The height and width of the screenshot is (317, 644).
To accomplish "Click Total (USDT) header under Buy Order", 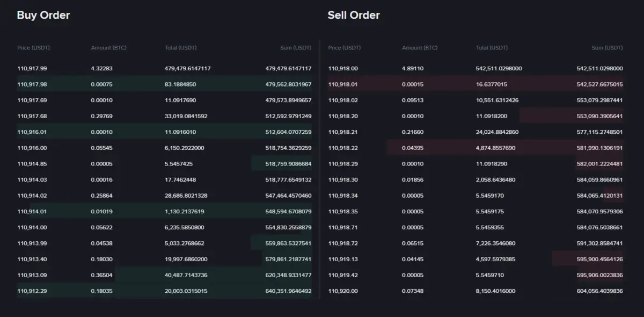I will [x=180, y=48].
